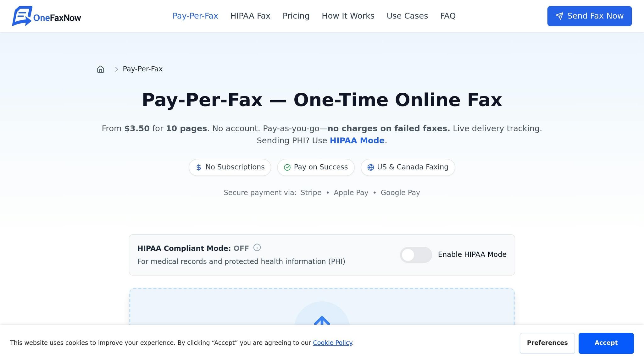Click the dollar icon on No Subscriptions badge
Viewport: 644px width, 362px height.
coord(198,167)
